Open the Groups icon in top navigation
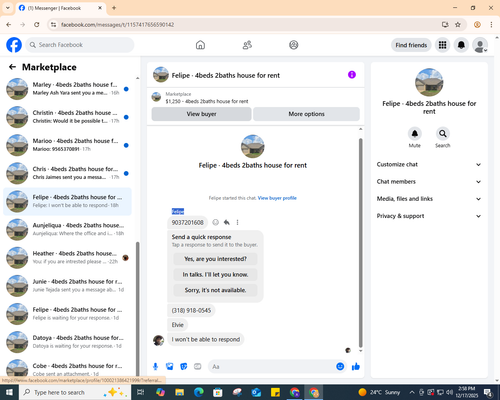This screenshot has width=500, height=400. tap(294, 45)
